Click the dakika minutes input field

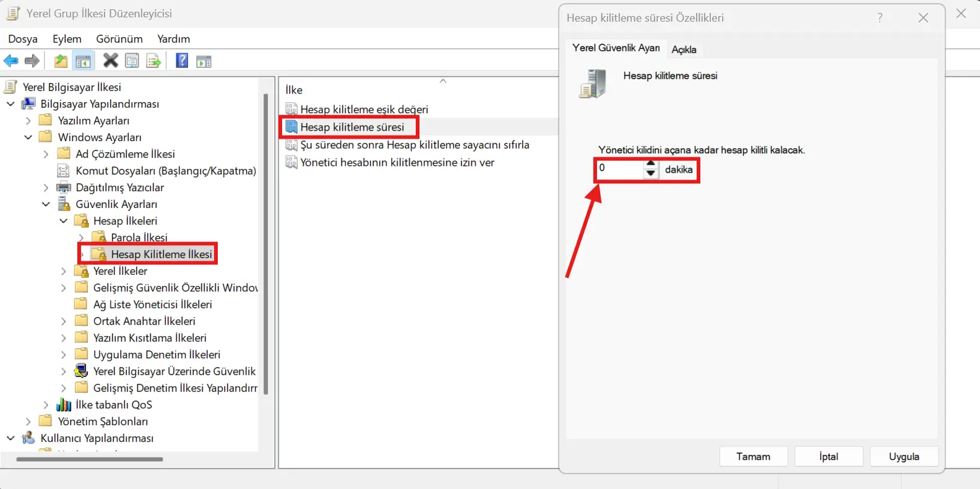point(620,168)
